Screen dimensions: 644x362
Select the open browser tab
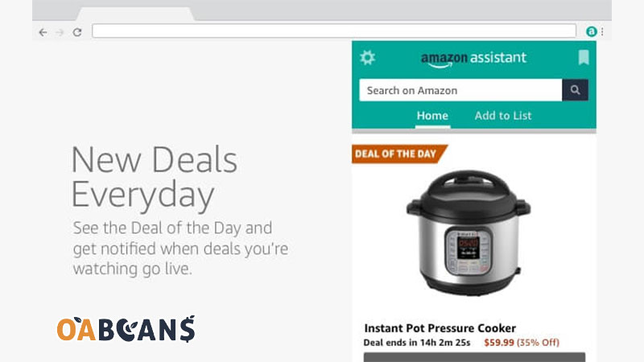click(x=134, y=14)
